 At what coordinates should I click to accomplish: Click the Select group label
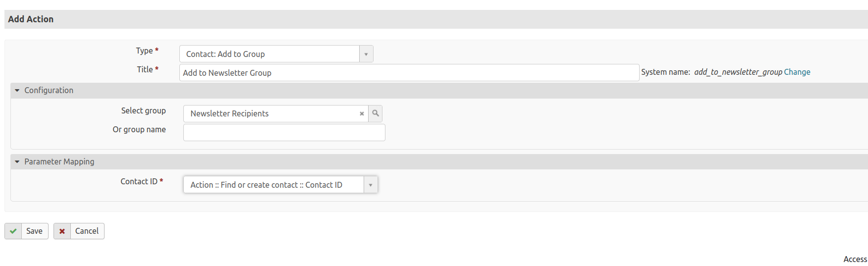(x=143, y=111)
